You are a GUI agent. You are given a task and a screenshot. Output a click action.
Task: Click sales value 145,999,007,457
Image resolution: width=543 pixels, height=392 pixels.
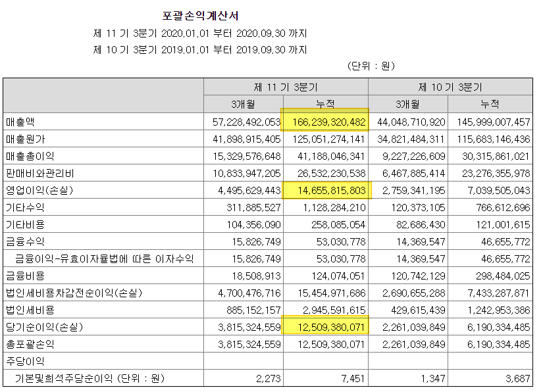pos(494,122)
